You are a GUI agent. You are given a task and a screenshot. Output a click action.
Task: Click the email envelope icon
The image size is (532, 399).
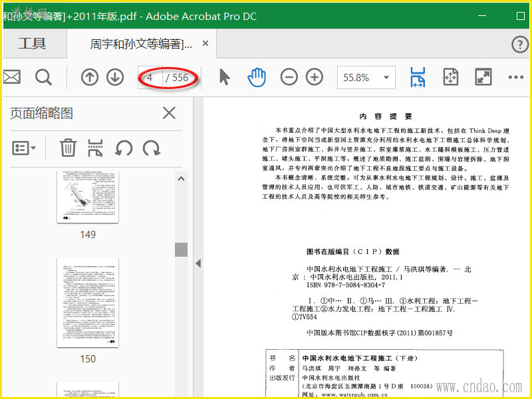pyautogui.click(x=12, y=77)
